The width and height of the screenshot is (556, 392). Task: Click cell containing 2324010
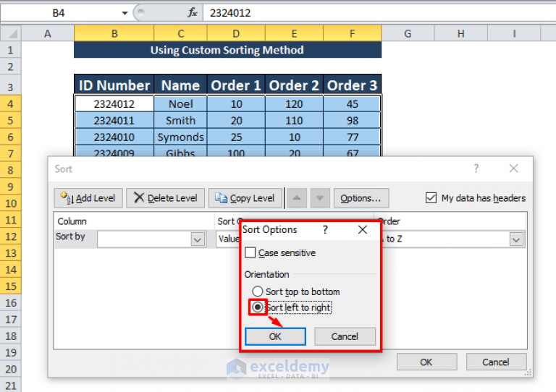pyautogui.click(x=114, y=137)
